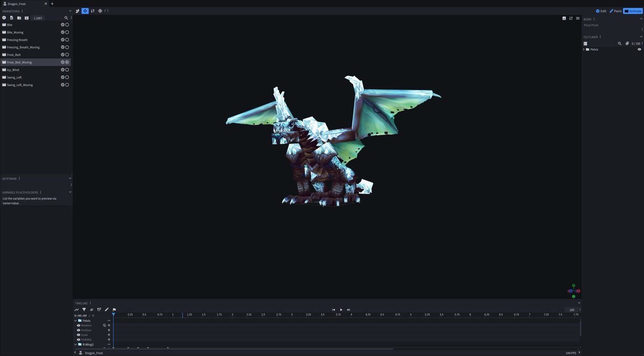
Task: Click the search icon in Animations panel
Action: coord(66,18)
